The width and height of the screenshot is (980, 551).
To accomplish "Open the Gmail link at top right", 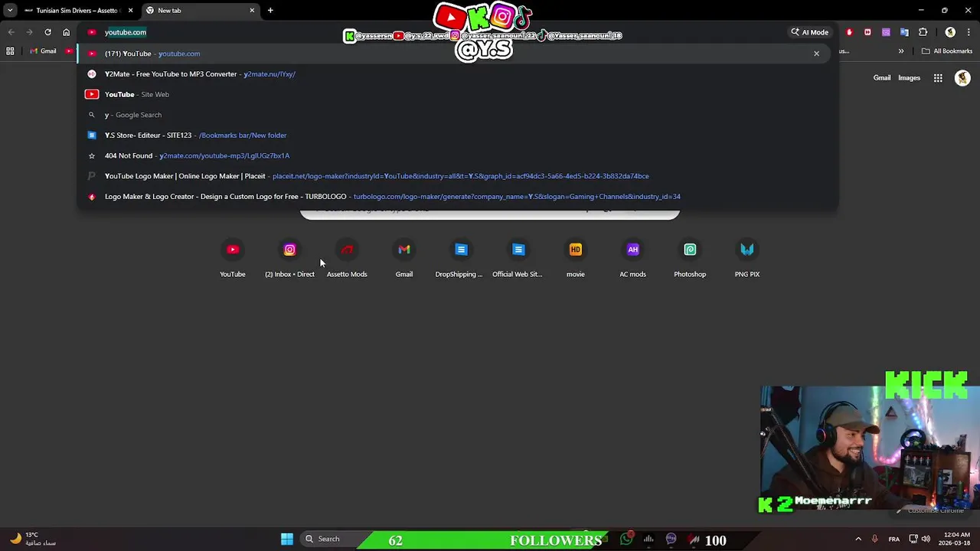I will click(882, 78).
